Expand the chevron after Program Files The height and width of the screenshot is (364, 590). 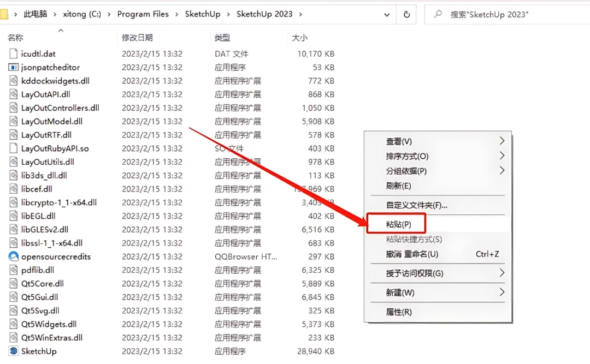pyautogui.click(x=177, y=14)
